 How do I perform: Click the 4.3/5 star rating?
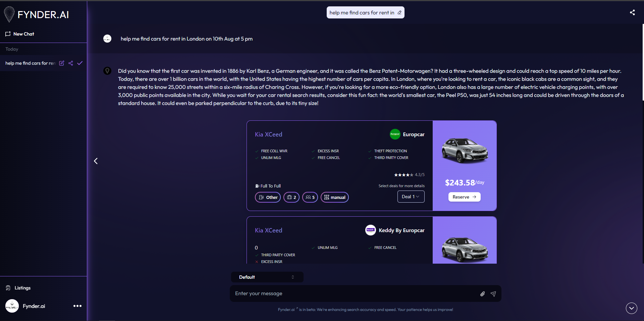click(409, 175)
